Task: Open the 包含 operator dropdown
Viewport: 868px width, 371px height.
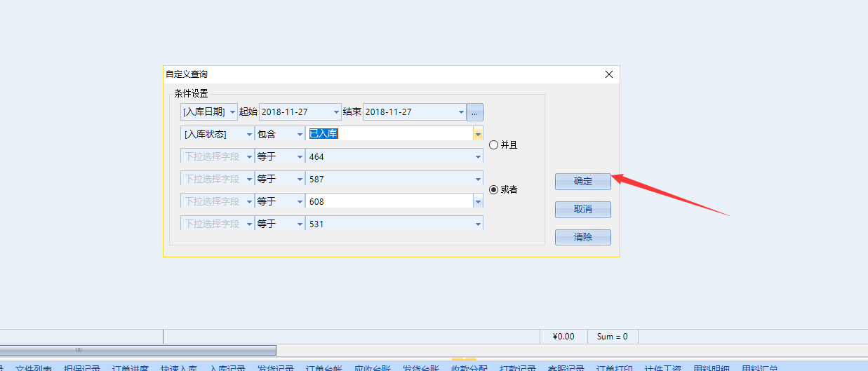Action: tap(299, 134)
